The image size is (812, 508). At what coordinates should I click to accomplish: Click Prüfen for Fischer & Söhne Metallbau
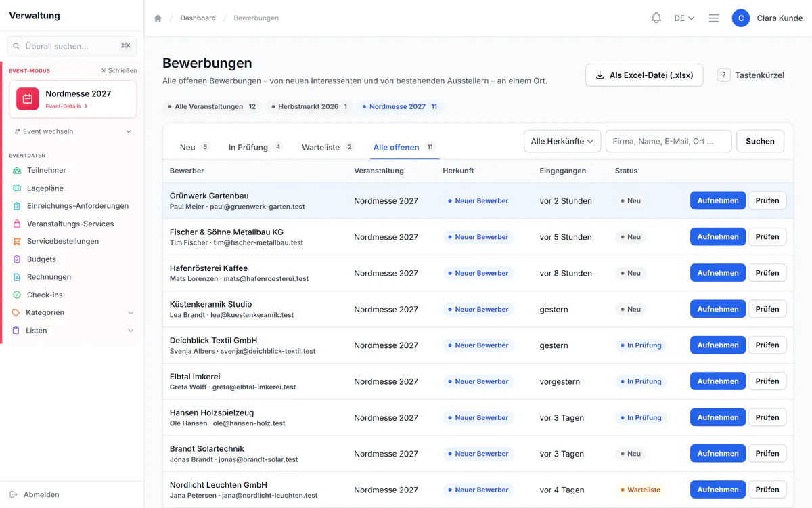[x=767, y=237]
